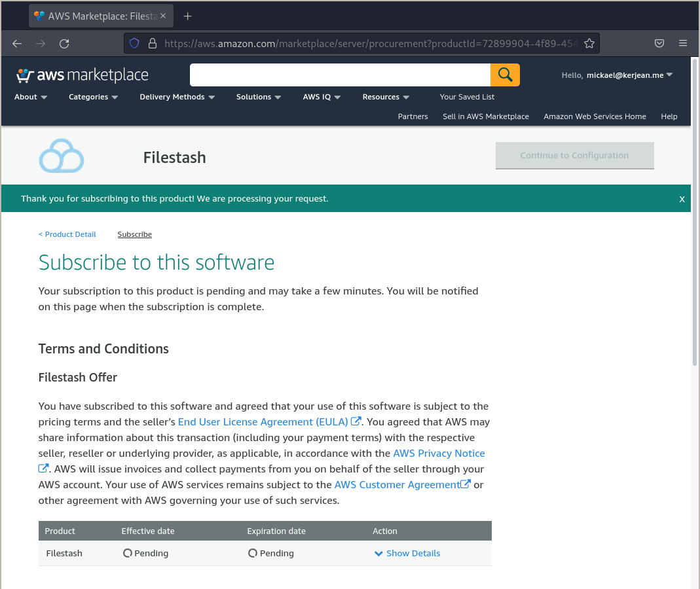Focus the marketplace search input field
Viewport: 700px width, 589px height.
click(341, 75)
